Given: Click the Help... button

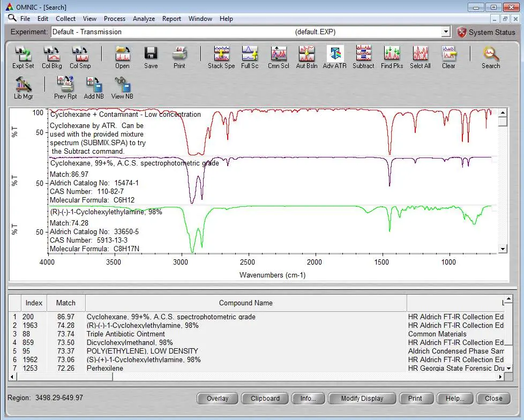Looking at the screenshot, I should click(455, 398).
